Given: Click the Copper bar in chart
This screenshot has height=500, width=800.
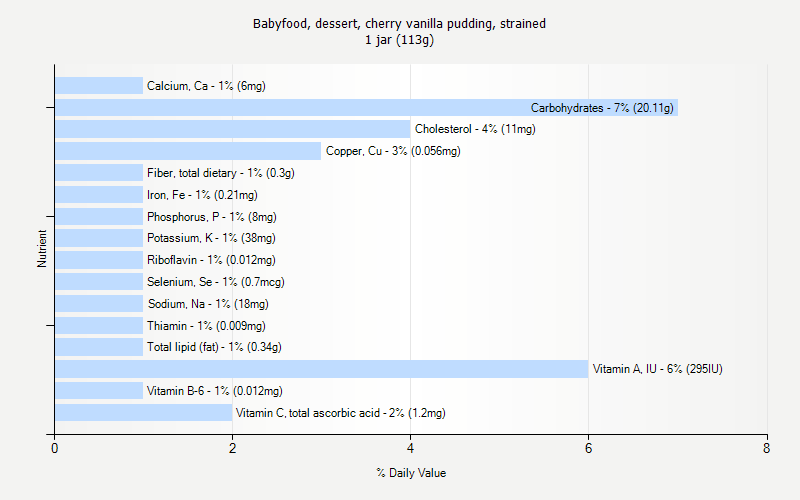Looking at the screenshot, I should (x=188, y=151).
